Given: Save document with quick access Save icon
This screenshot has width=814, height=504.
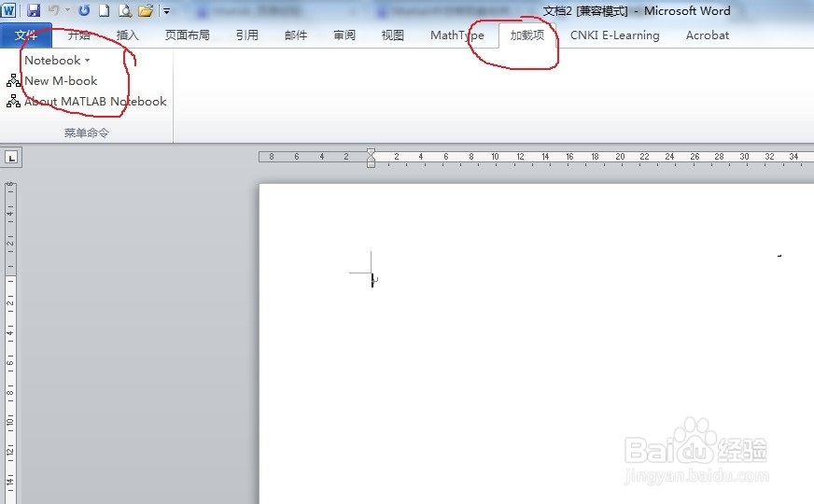Looking at the screenshot, I should [x=34, y=10].
